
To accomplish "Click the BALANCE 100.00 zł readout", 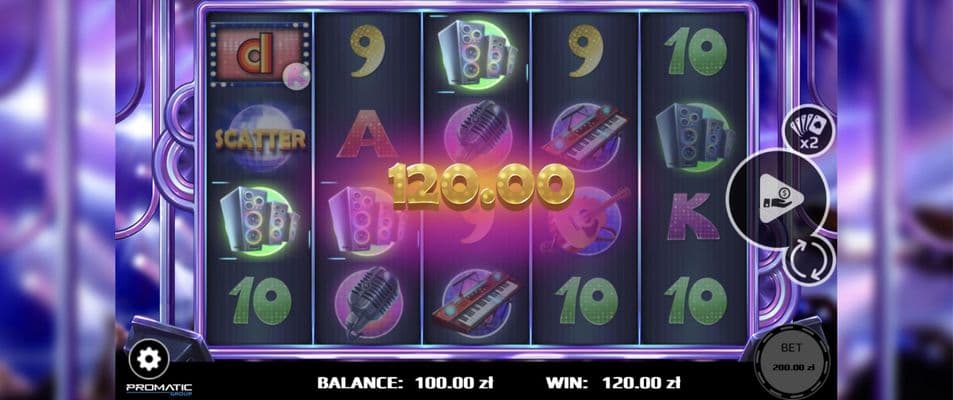I will pos(405,383).
